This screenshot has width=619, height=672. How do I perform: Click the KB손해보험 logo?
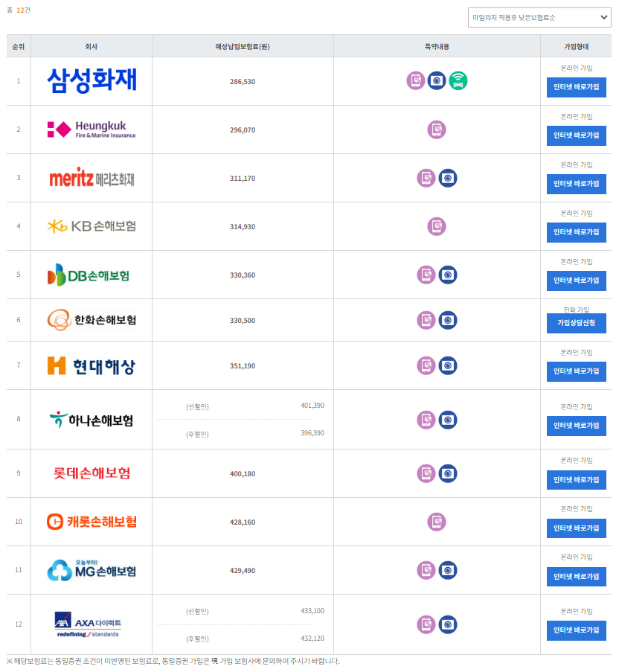click(92, 225)
